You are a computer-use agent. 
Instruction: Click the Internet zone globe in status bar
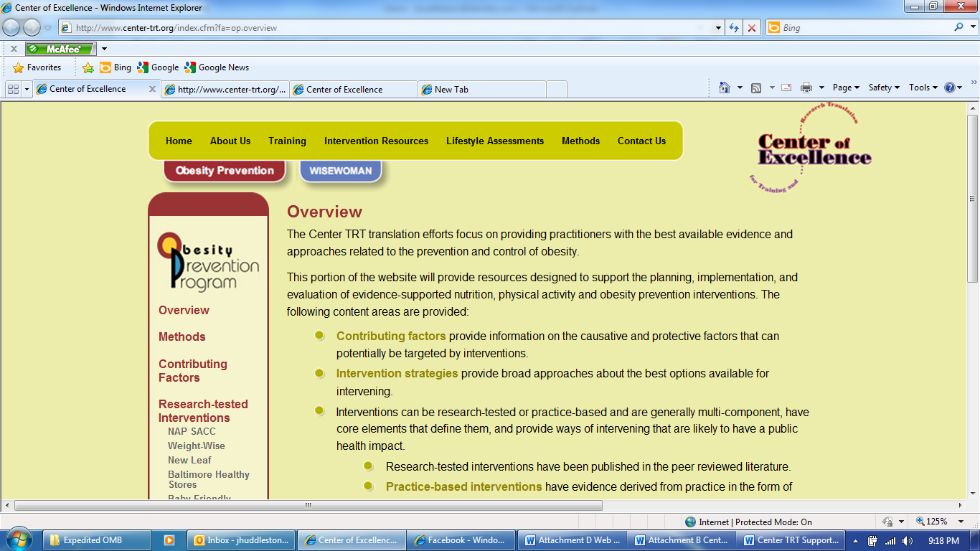coord(691,522)
